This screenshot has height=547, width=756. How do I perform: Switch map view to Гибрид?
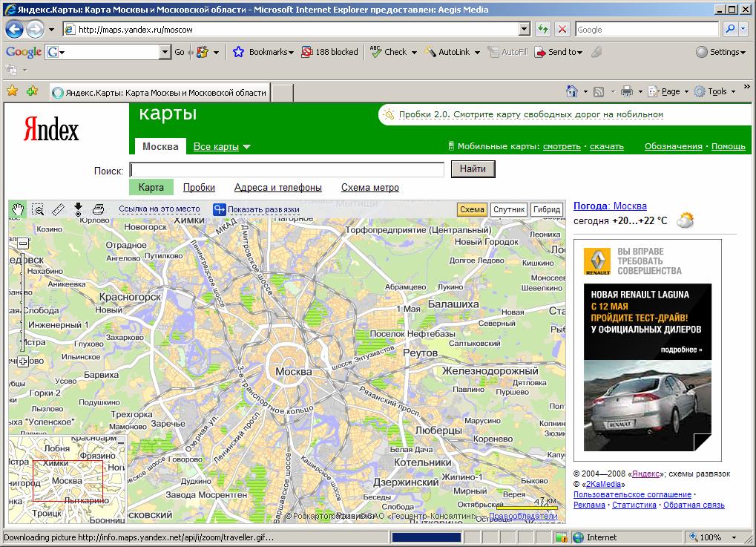[x=546, y=210]
